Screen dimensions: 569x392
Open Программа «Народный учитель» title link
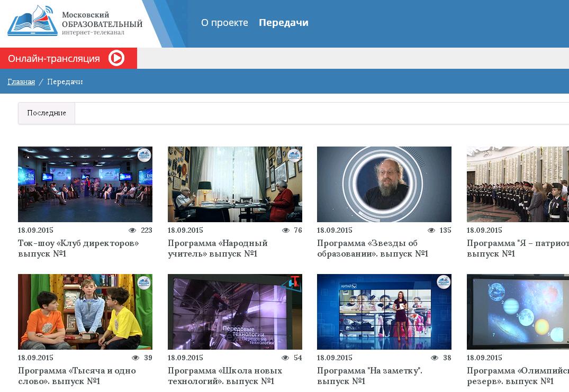[x=218, y=249]
